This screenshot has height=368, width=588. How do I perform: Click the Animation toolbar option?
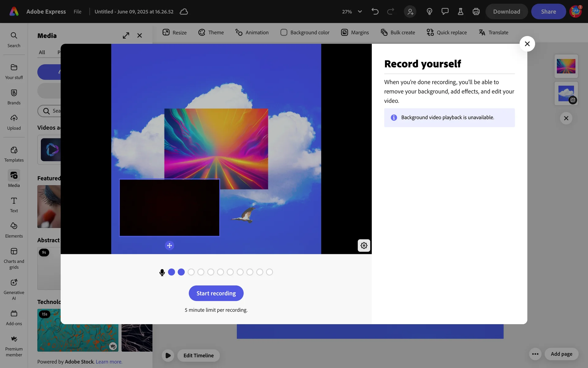(x=252, y=33)
